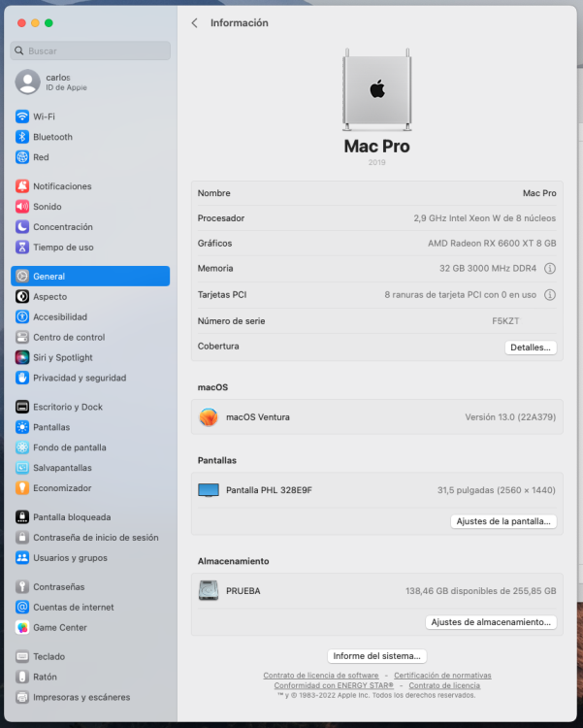Click the Mac Pro tower image

pos(376,89)
